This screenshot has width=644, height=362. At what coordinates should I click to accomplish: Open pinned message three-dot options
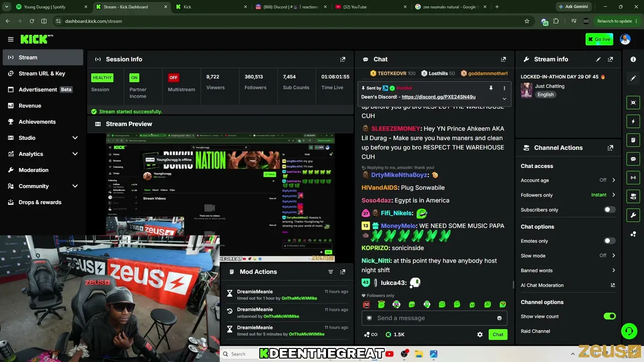tap(504, 88)
